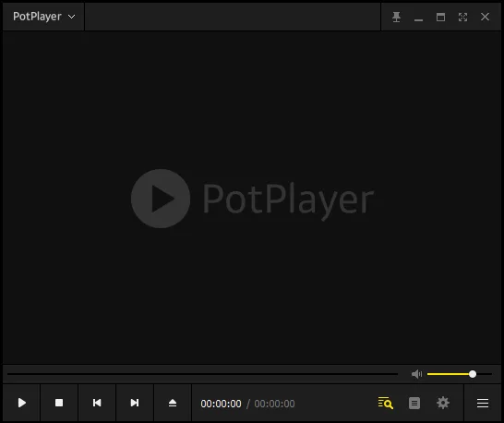Click the current time 00:00:00 display
Screen dimensions: 504x423
point(221,404)
